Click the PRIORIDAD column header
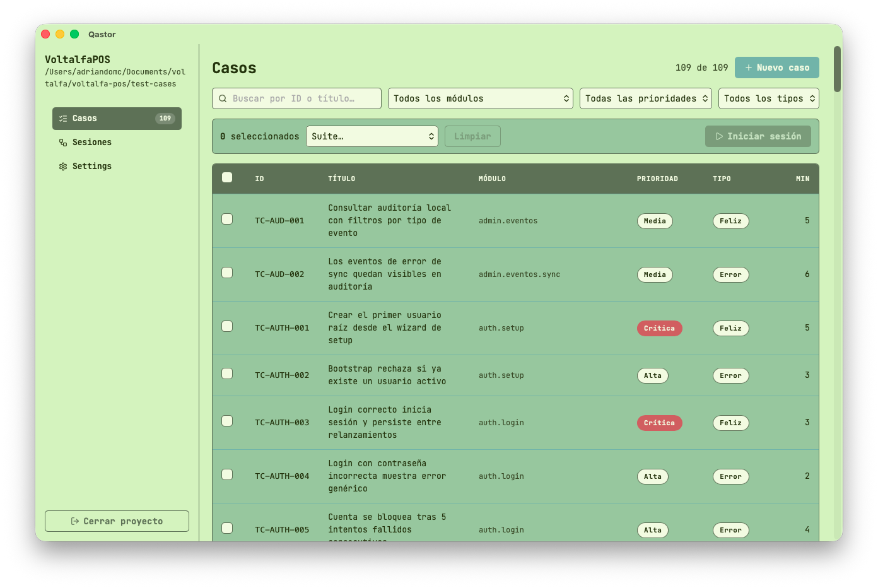878x588 pixels. click(657, 179)
